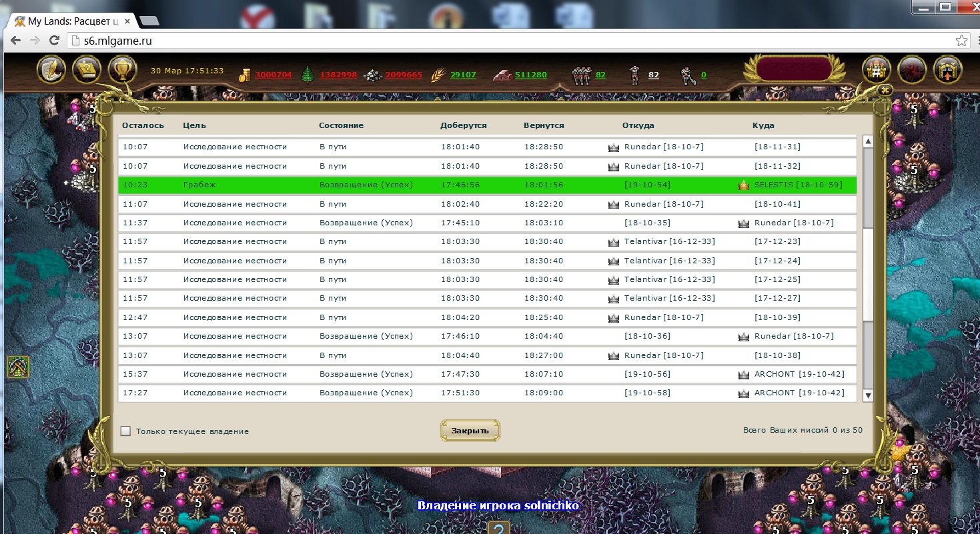Click destination [18-11-31]
980x534 pixels.
click(777, 147)
